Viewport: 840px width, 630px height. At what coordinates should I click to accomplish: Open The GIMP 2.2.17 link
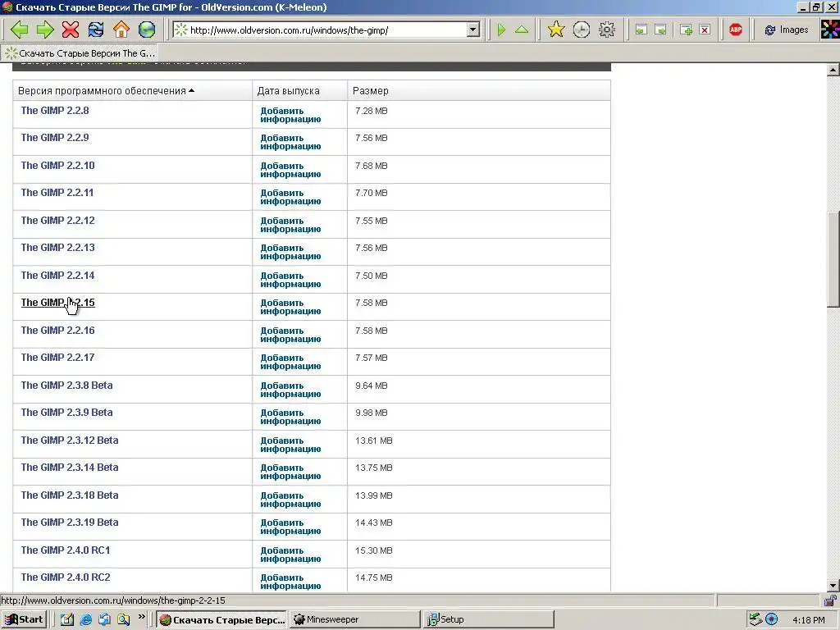pos(58,358)
